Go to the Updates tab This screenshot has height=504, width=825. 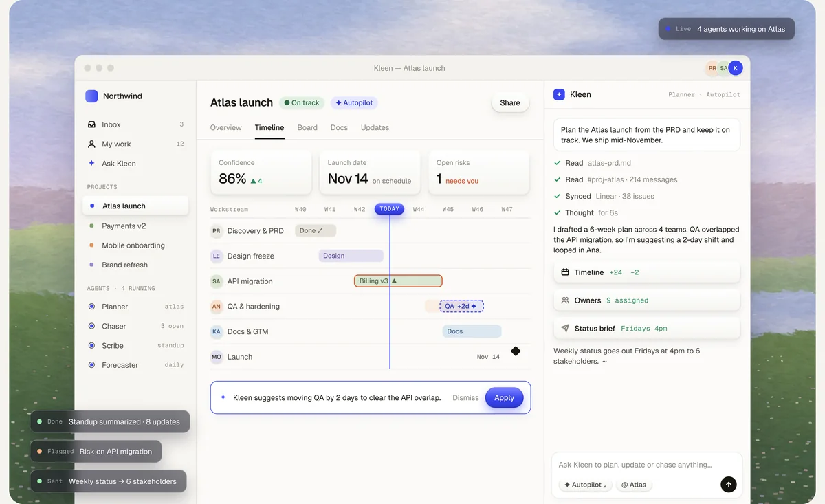pos(375,128)
